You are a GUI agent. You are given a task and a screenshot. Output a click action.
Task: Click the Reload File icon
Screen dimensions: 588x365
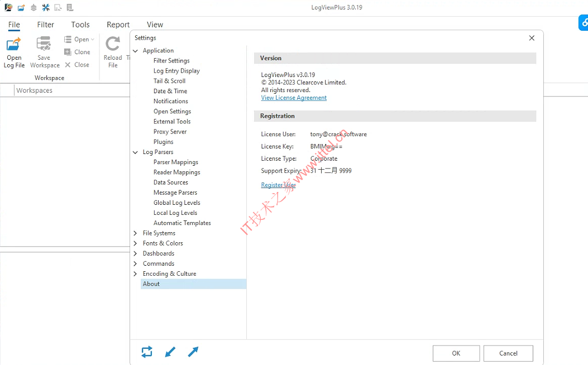click(x=112, y=44)
